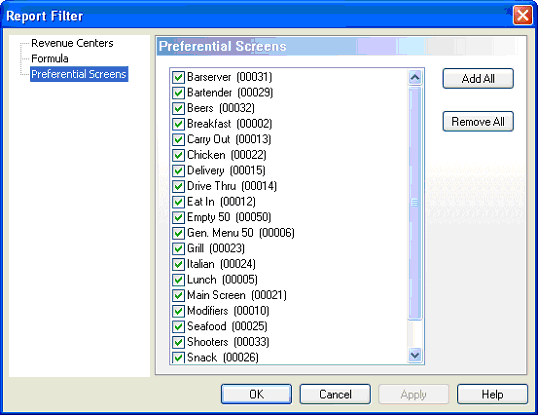Select Preferential Screens in the tree
Viewport: 538px width, 415px height.
pyautogui.click(x=79, y=74)
